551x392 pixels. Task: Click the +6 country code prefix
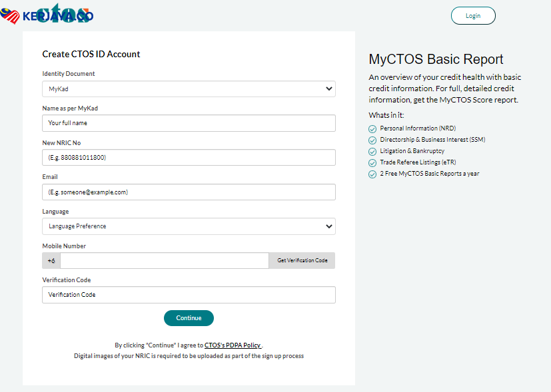click(51, 260)
